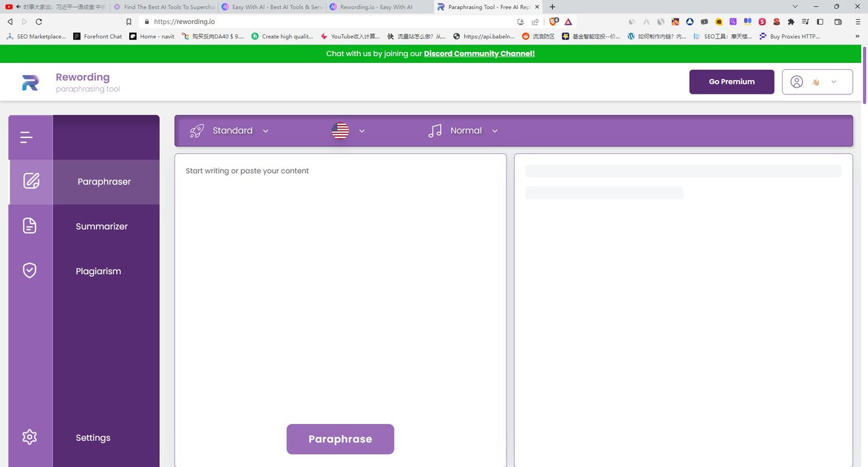This screenshot has height=467, width=868.
Task: Click the user profile avatar icon
Action: 796,81
